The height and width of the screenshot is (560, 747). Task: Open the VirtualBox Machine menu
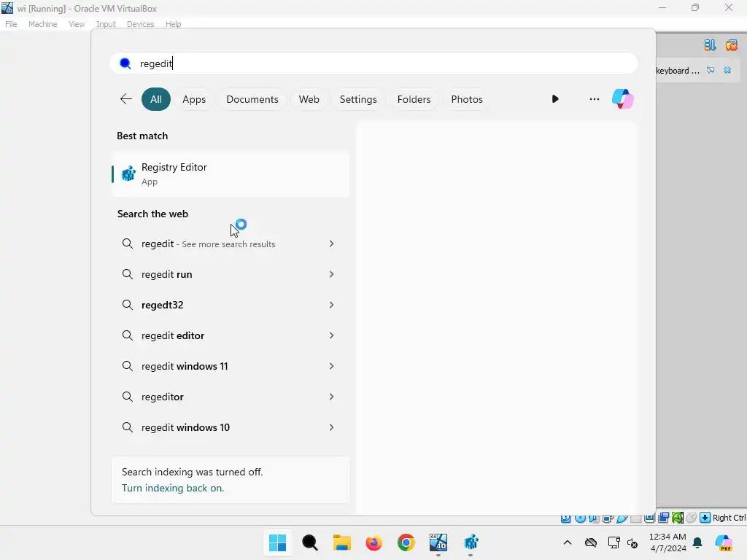point(42,24)
